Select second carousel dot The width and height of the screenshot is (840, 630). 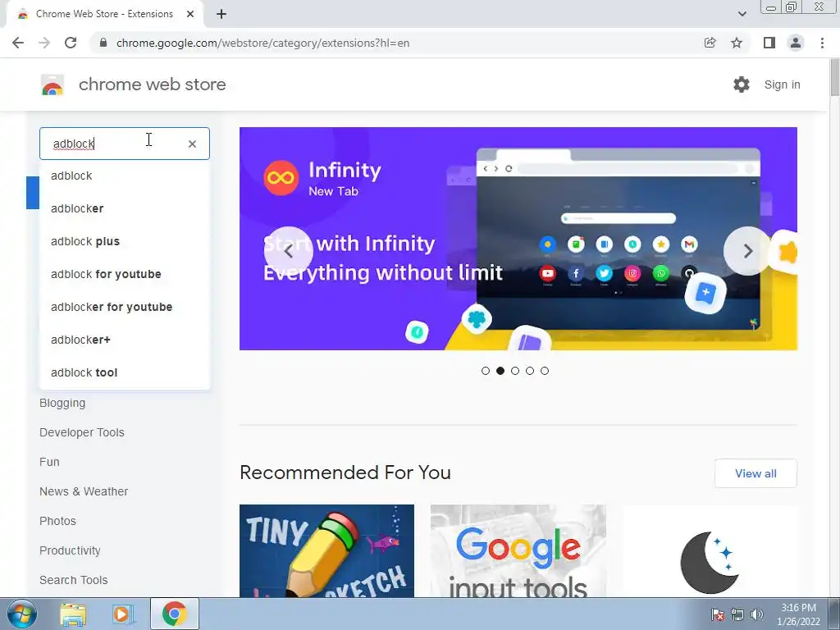point(500,371)
